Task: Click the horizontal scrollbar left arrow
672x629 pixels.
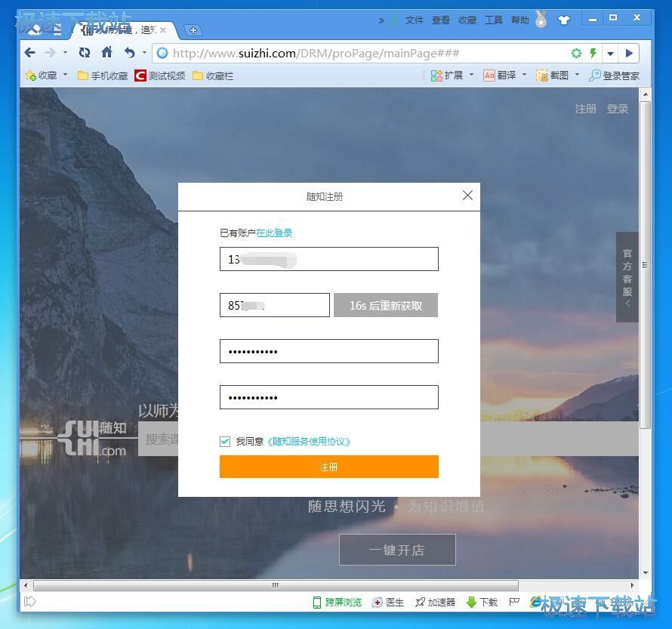Action: (26, 585)
